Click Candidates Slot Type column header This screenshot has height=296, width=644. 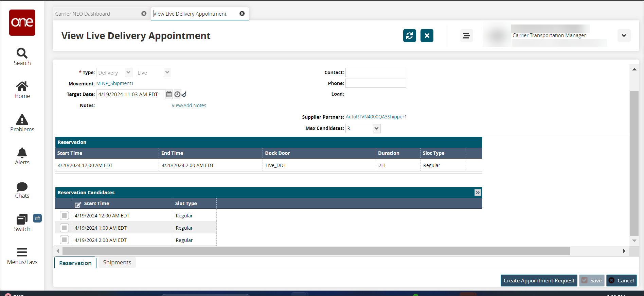(x=195, y=203)
